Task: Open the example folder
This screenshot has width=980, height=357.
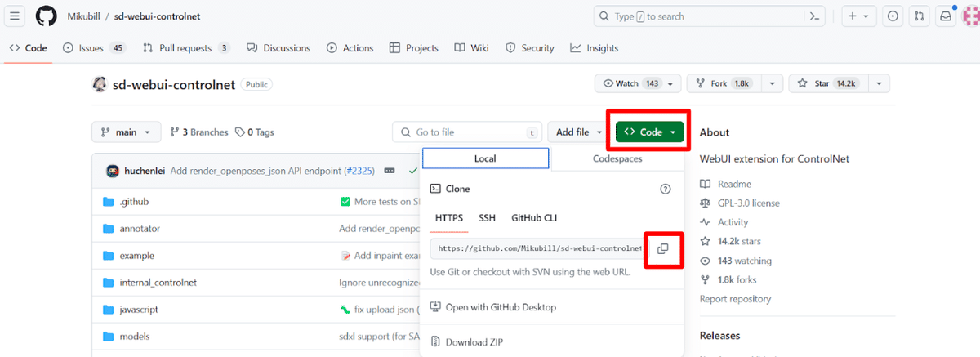Action: coord(136,256)
